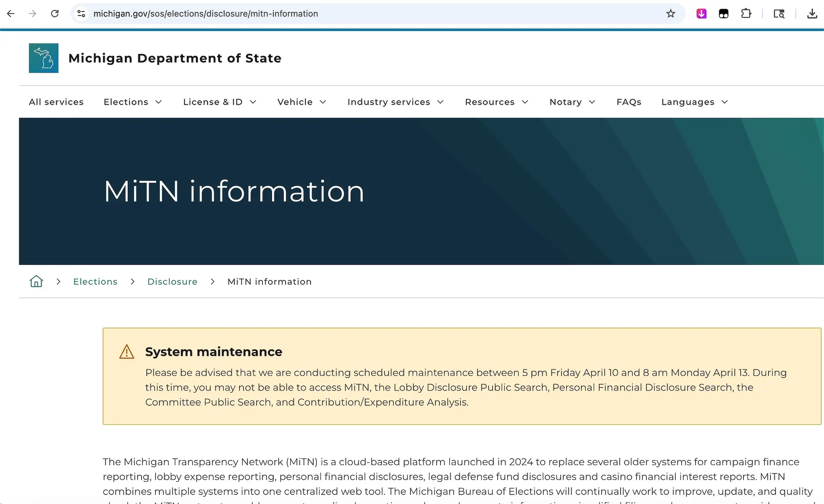Expand the Notary dropdown chevron
The width and height of the screenshot is (824, 504).
[592, 102]
